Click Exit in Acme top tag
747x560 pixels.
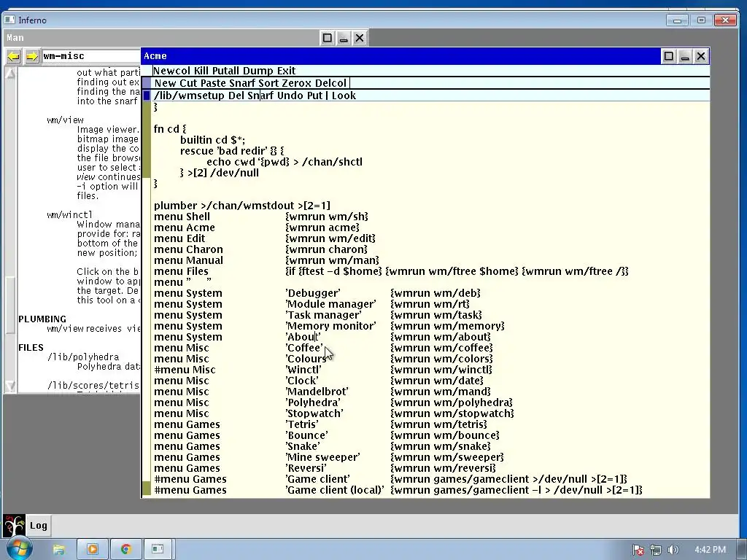click(286, 71)
